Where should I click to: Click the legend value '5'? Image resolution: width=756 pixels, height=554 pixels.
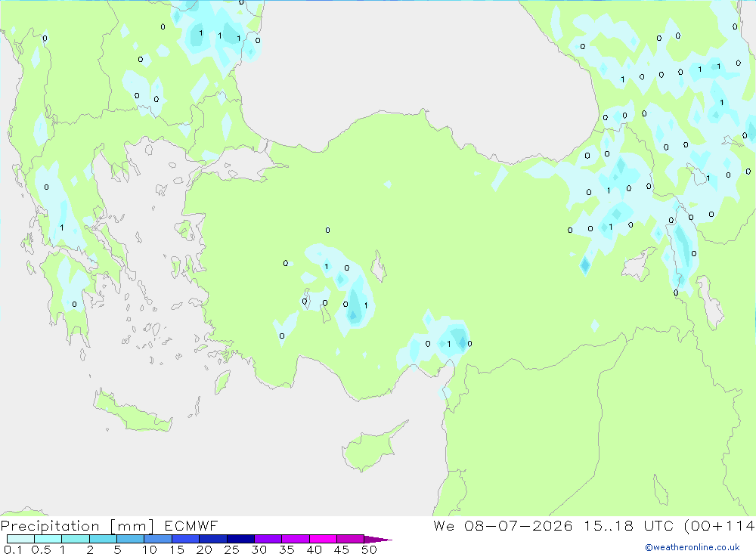[117, 549]
